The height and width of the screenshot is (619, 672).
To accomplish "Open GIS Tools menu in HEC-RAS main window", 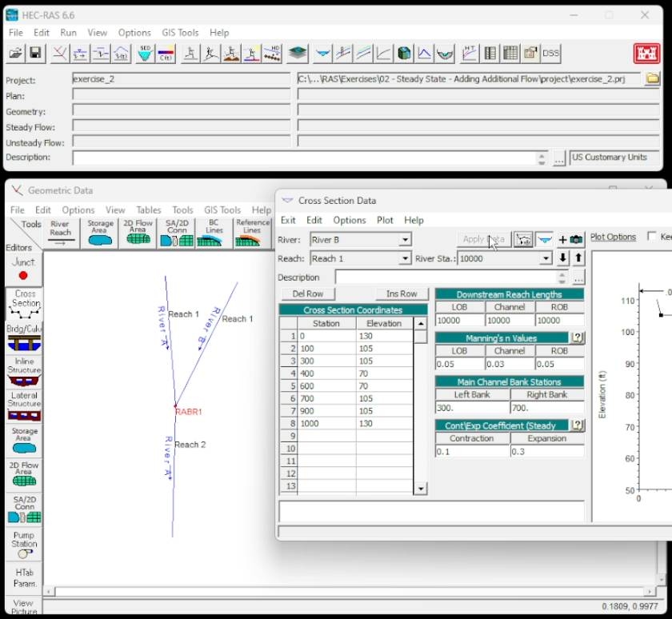I will pos(180,33).
